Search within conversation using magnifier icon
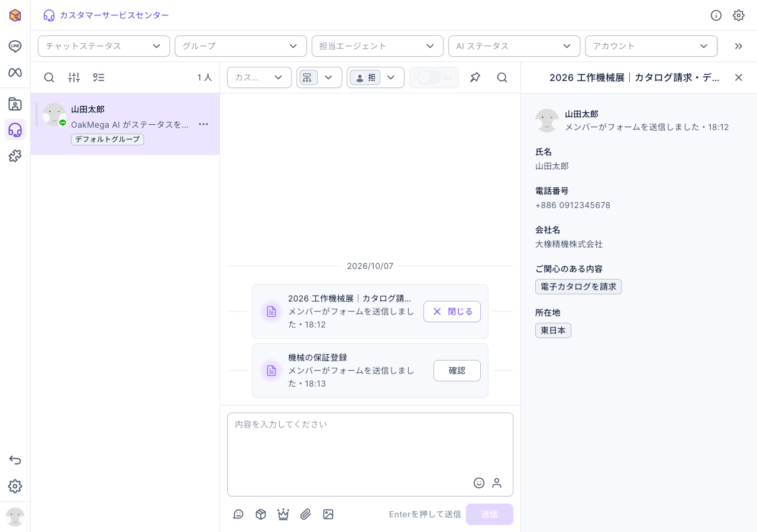 502,77
